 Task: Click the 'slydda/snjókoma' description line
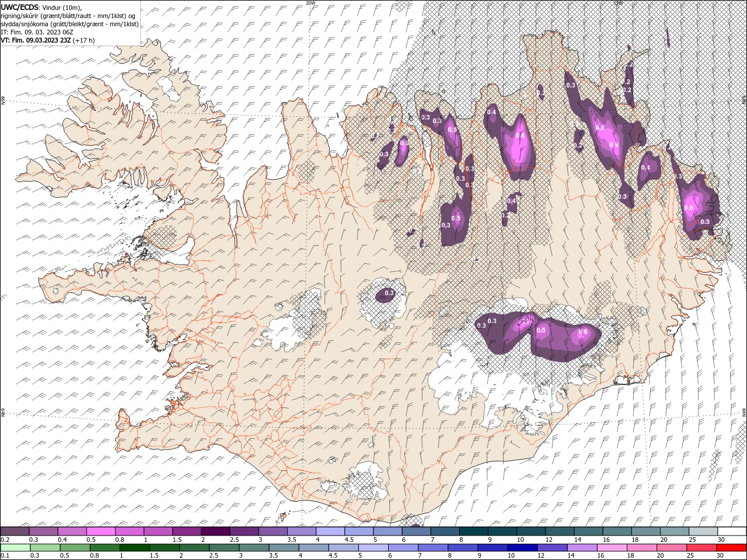69,24
